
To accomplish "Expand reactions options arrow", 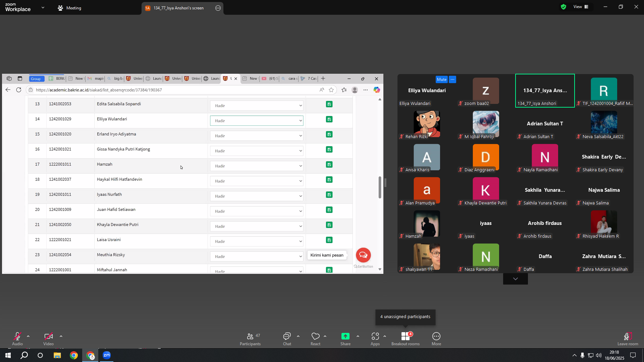I will click(325, 336).
